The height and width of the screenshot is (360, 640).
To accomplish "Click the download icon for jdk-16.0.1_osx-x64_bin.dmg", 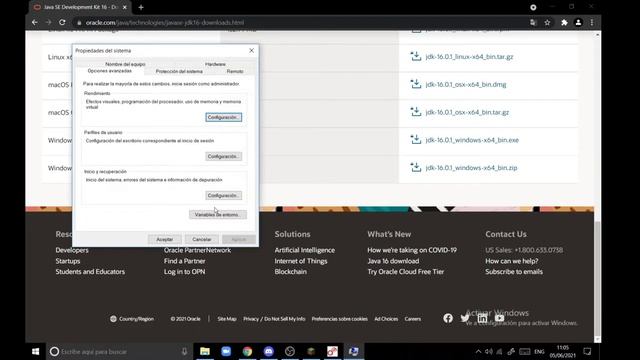I will pyautogui.click(x=416, y=84).
